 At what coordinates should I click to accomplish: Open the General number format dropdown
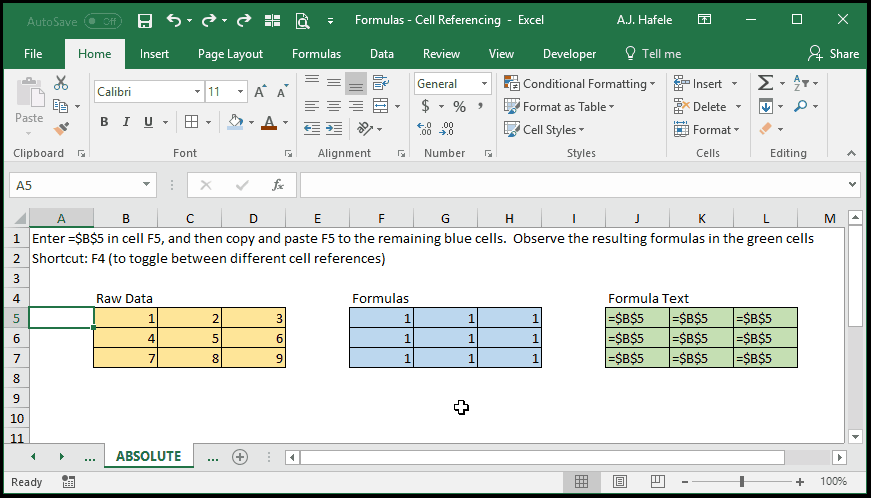tap(484, 84)
